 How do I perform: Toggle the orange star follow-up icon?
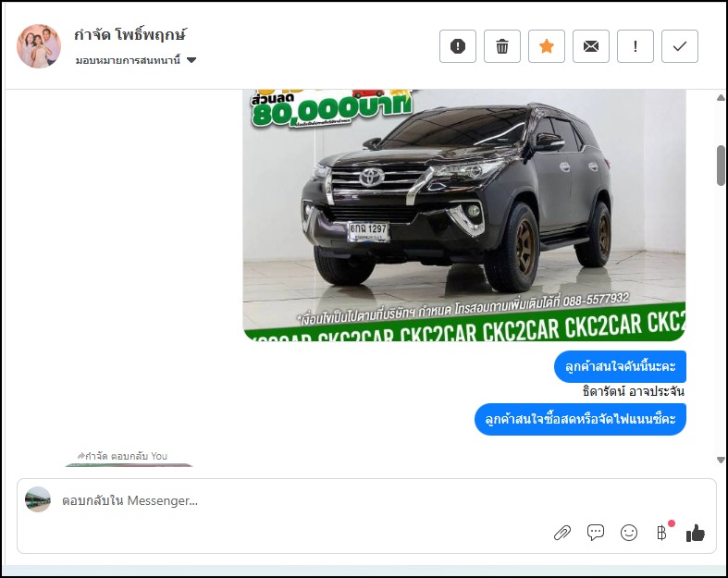[x=547, y=46]
